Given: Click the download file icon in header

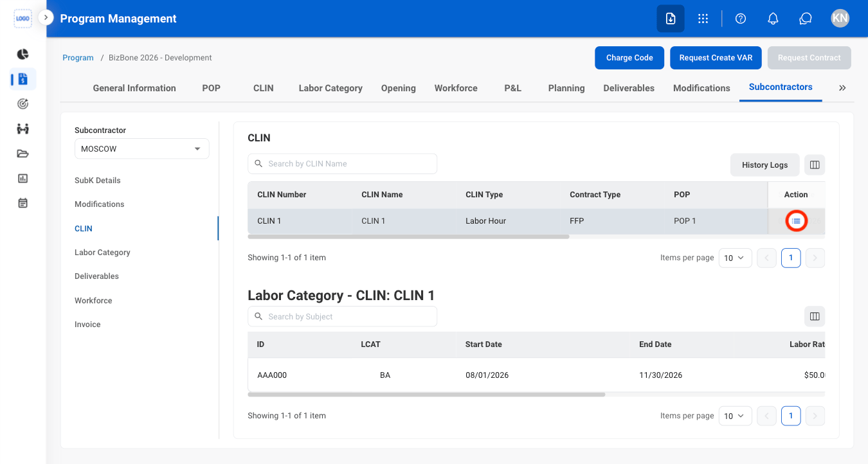Looking at the screenshot, I should pos(671,19).
